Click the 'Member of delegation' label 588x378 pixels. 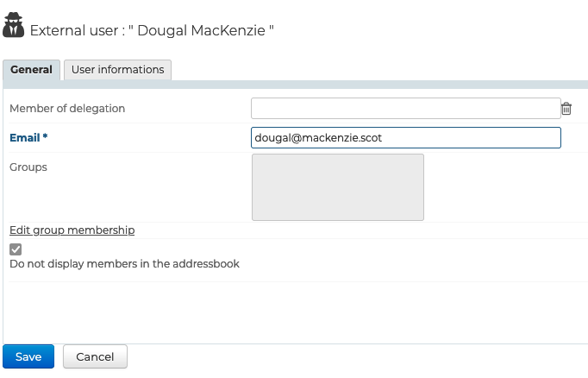[x=67, y=109]
